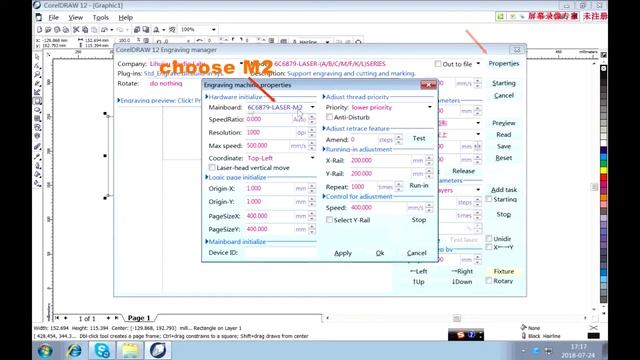640x360 pixels.
Task: Click the Max speed value field
Action: [x=267, y=145]
